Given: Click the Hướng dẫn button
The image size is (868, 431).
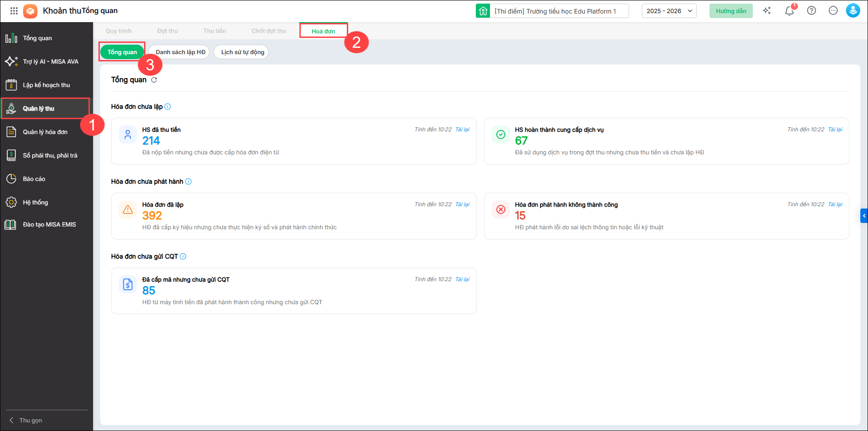Looking at the screenshot, I should tap(731, 11).
